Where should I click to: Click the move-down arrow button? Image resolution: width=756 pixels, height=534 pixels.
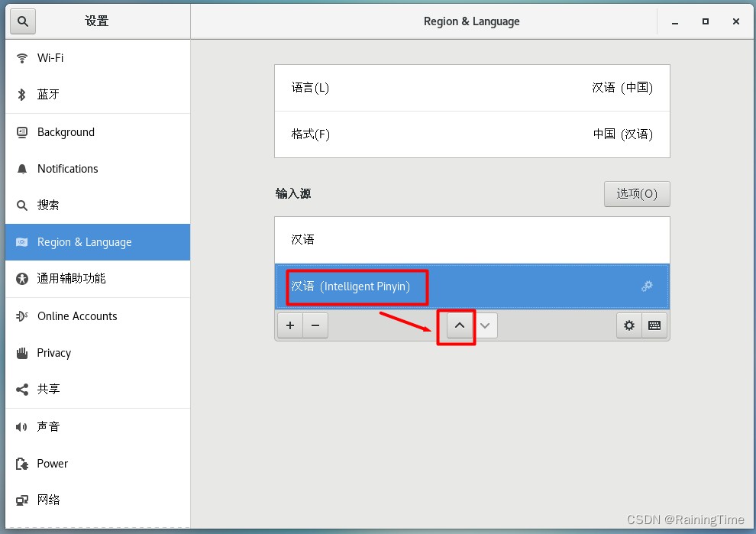(x=485, y=325)
